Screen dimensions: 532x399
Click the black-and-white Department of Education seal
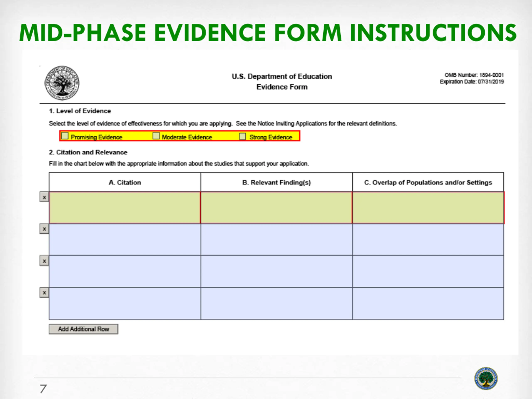(62, 83)
